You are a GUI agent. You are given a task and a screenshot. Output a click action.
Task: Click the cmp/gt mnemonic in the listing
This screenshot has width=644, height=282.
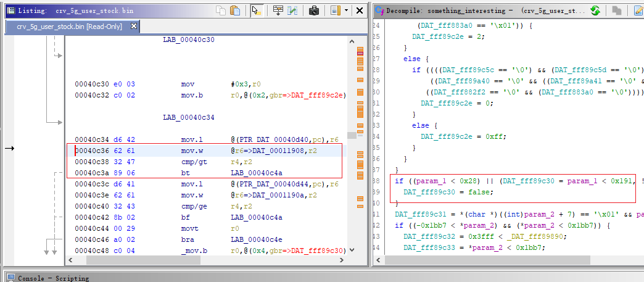point(194,162)
